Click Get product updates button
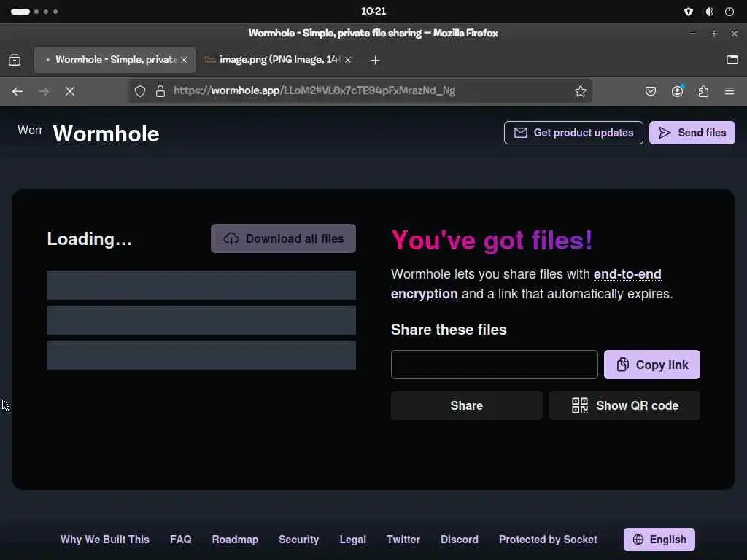This screenshot has height=560, width=747. point(573,133)
